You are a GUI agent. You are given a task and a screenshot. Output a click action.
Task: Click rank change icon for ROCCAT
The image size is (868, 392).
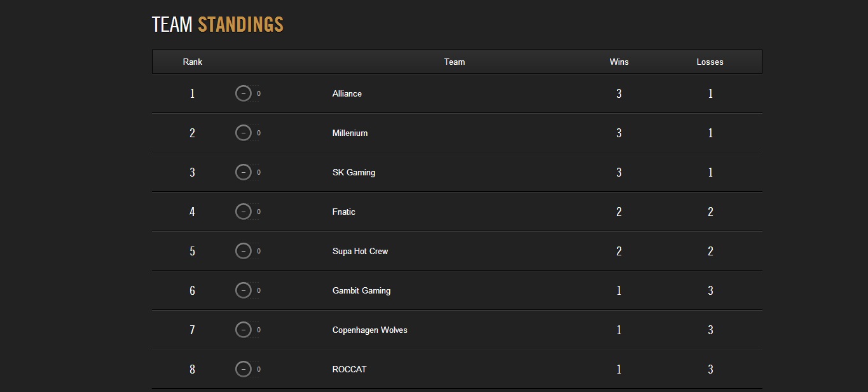click(x=244, y=369)
